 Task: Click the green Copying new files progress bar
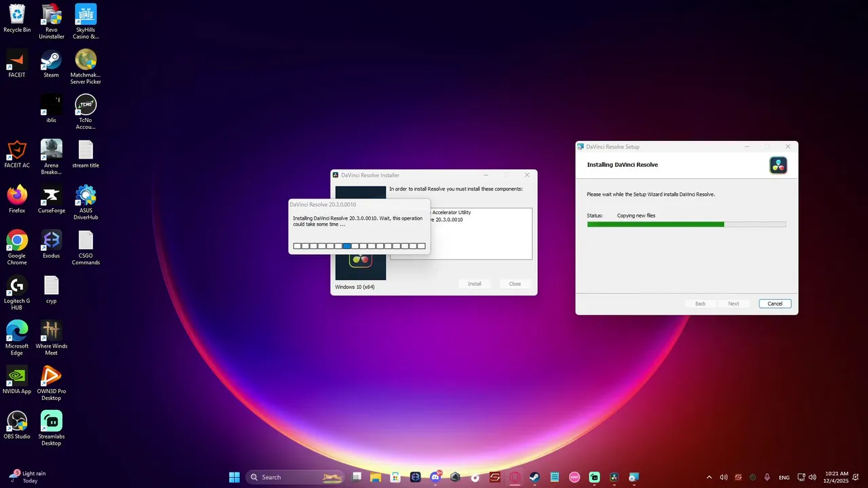686,224
